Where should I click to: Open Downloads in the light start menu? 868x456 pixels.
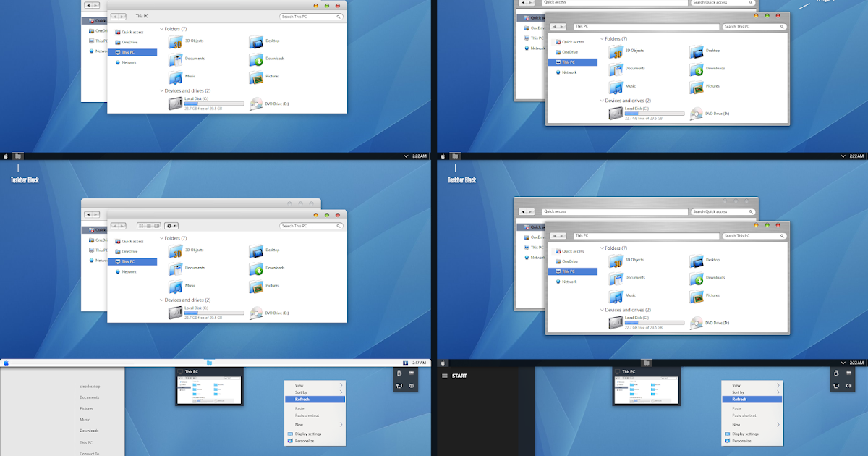89,431
